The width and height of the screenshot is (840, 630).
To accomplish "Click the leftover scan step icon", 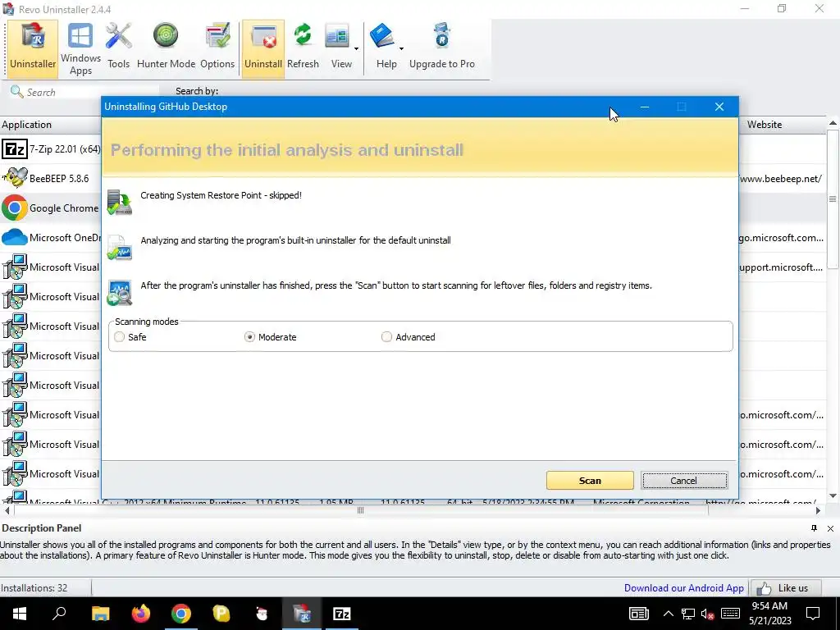I will (x=120, y=293).
